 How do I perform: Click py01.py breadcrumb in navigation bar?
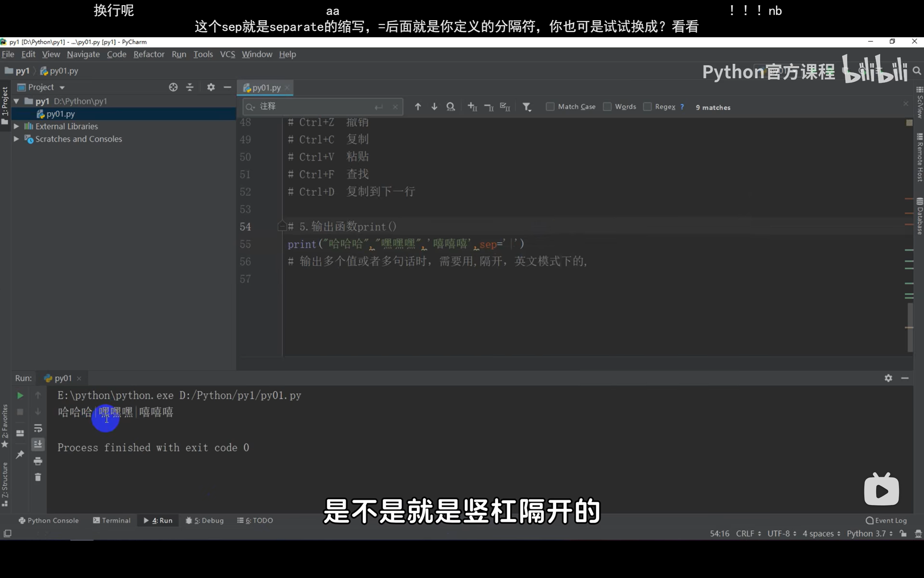pyautogui.click(x=59, y=71)
